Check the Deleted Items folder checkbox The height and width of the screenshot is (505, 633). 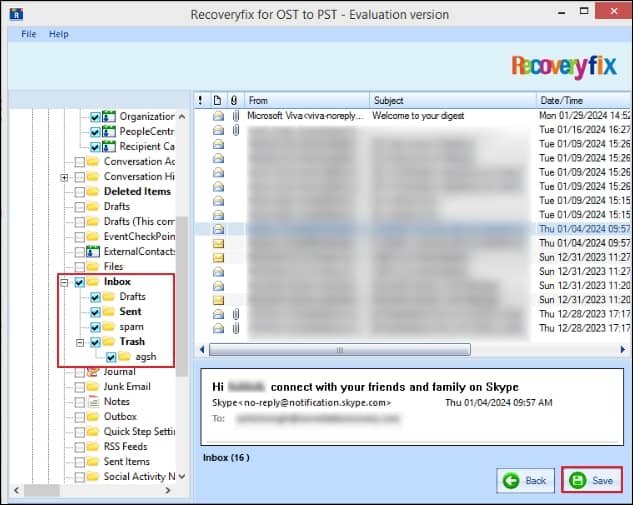coord(80,192)
